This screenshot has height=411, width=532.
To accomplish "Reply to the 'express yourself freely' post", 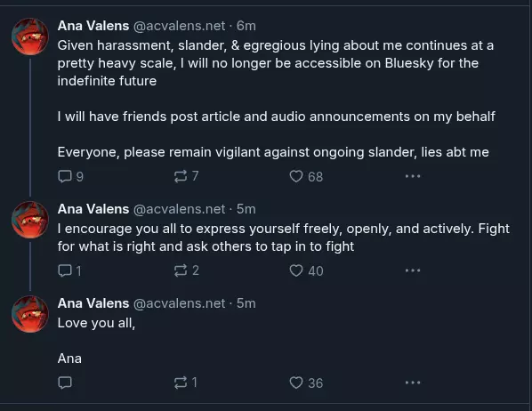I will coord(69,270).
